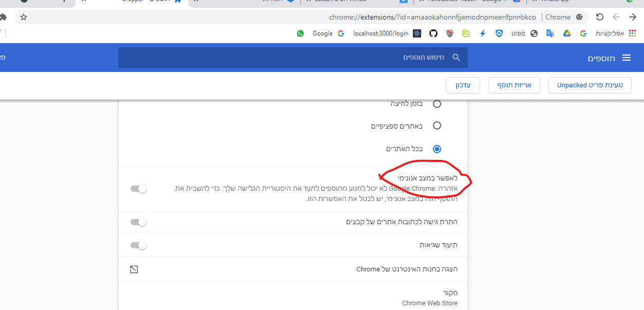The width and height of the screenshot is (644, 310).
Task: Open the extensions hamburger menu
Action: [x=626, y=58]
